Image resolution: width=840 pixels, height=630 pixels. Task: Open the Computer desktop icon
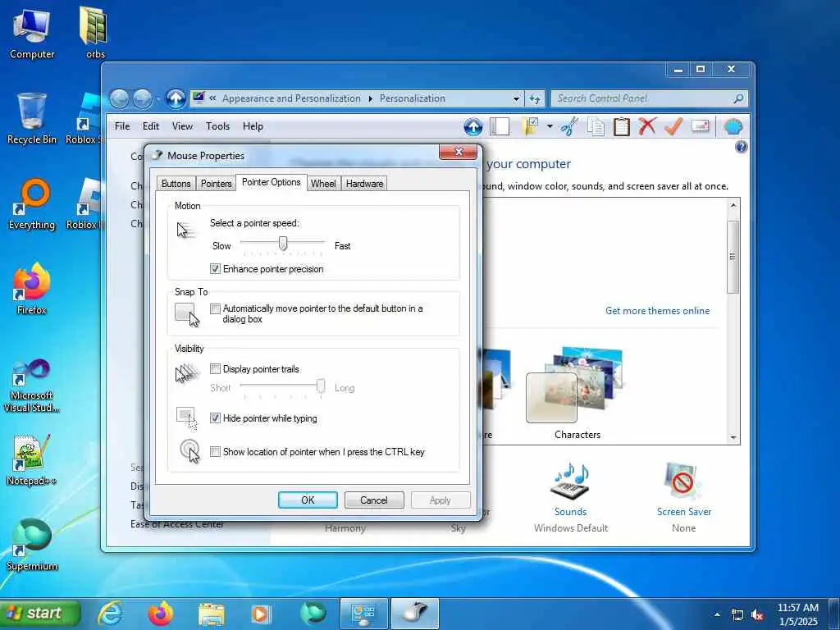click(x=32, y=33)
